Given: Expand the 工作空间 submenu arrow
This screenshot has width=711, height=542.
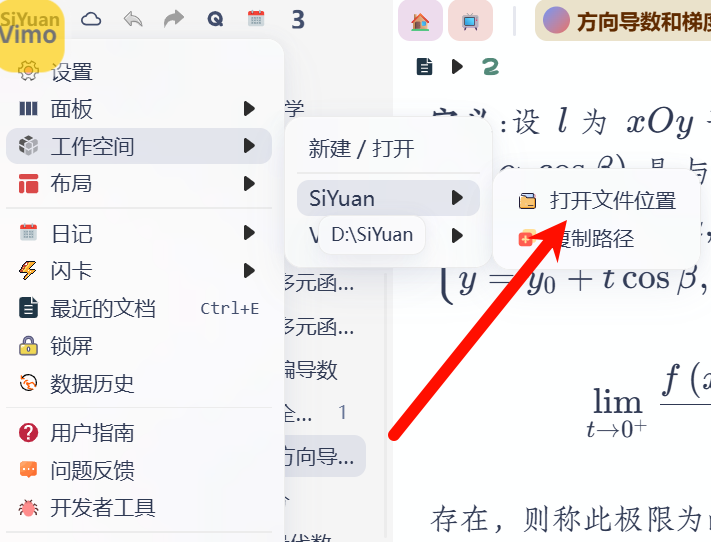Looking at the screenshot, I should (x=249, y=146).
